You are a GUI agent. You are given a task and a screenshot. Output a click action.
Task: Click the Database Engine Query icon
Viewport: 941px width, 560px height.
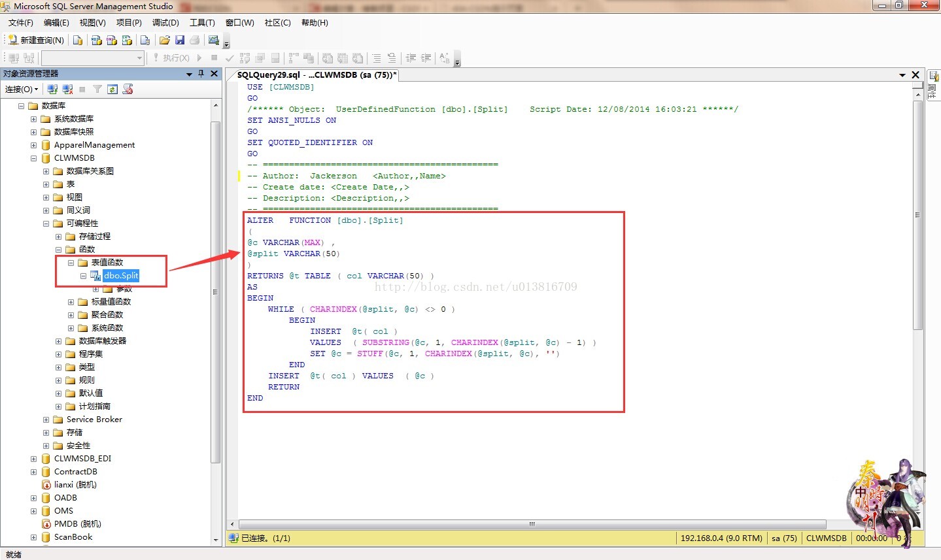[x=78, y=40]
